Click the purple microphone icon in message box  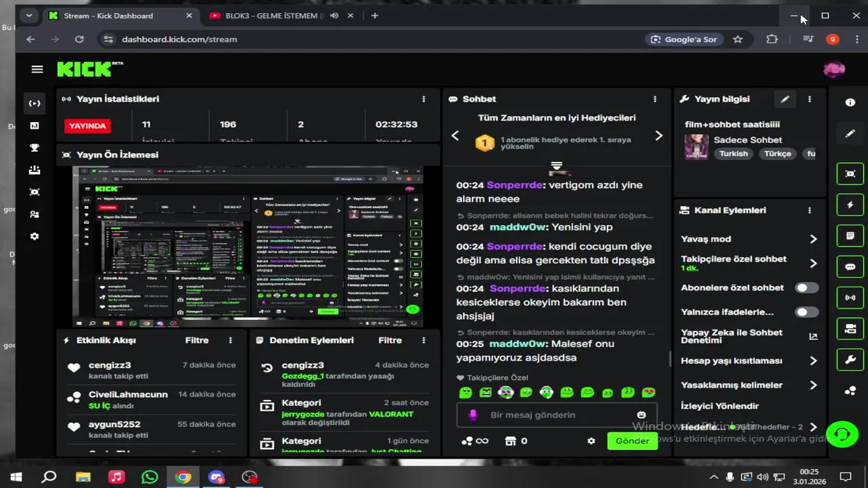[473, 415]
